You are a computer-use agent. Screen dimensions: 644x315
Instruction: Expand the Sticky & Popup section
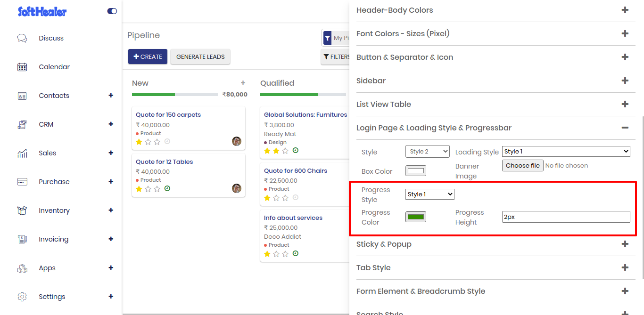pos(625,244)
